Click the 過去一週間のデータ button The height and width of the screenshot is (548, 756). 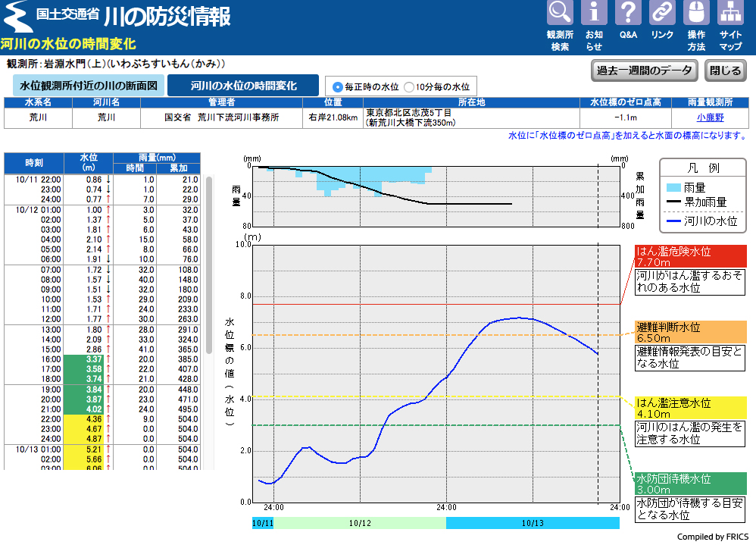[644, 70]
